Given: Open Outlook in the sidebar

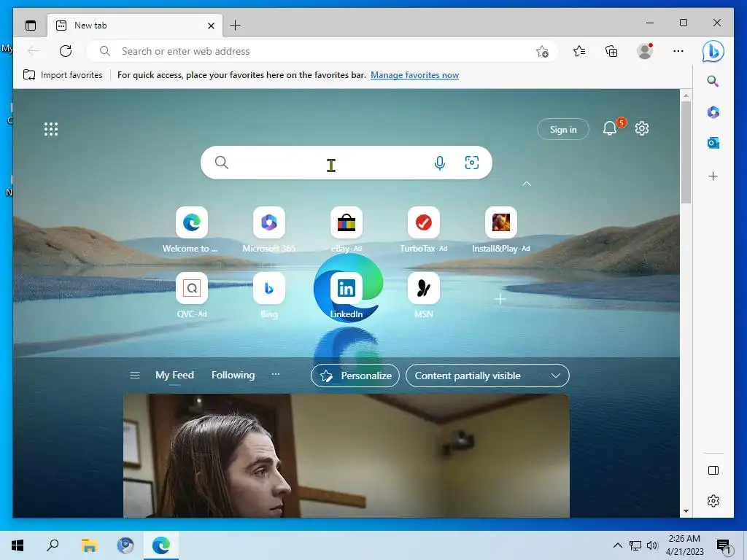Looking at the screenshot, I should coord(713,143).
